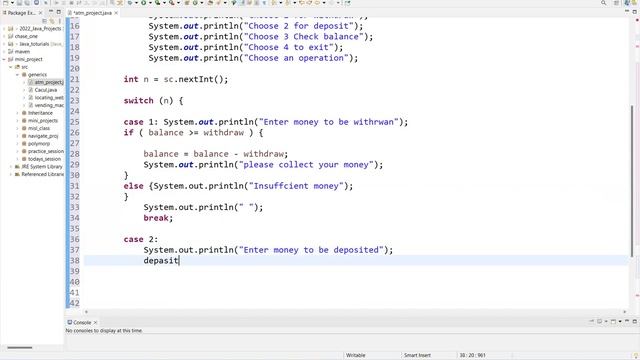
Task: Collapse the mini_project project node
Action: click(x=4, y=59)
